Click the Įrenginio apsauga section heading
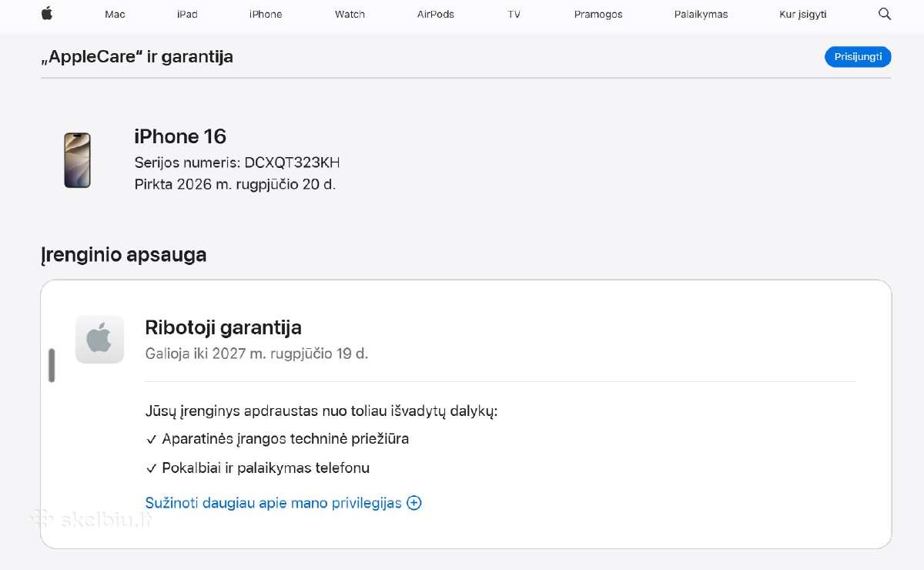Screen dimensions: 924x570 pyautogui.click(x=123, y=255)
